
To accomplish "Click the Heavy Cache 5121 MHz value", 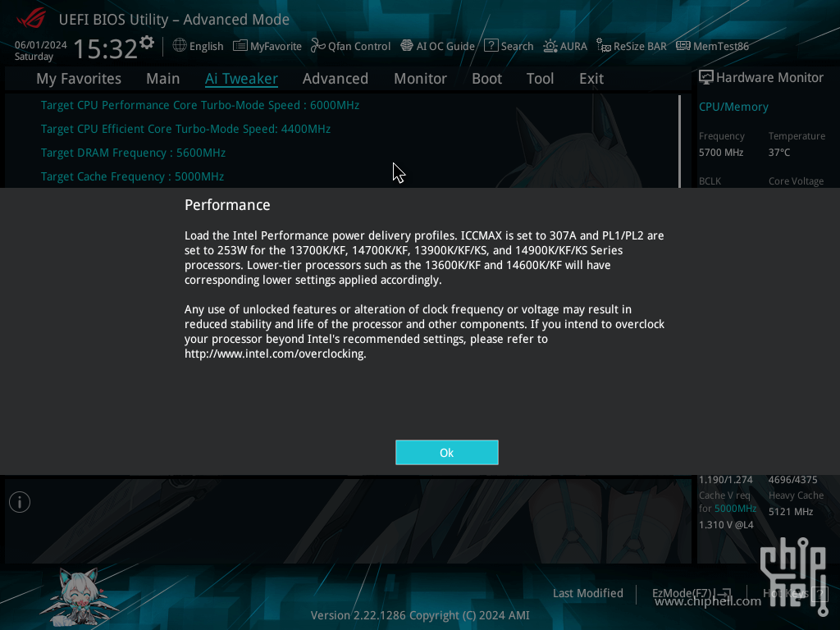I will click(791, 512).
